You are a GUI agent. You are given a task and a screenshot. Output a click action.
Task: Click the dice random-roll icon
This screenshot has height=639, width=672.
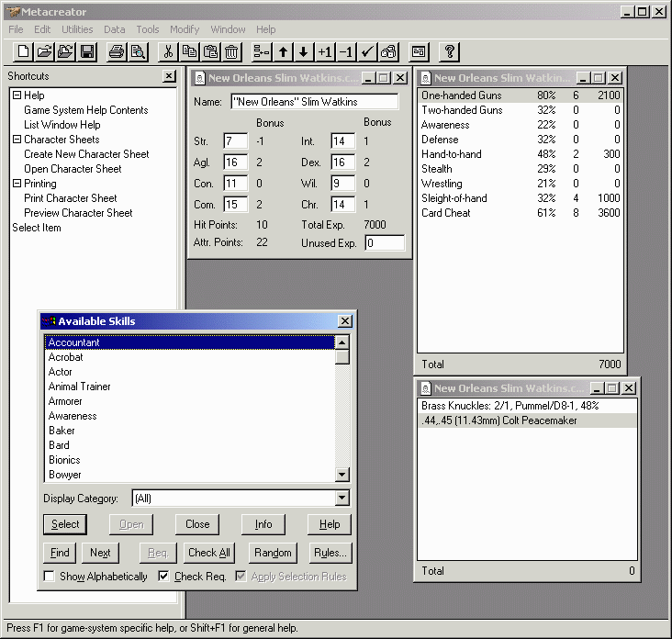coord(388,52)
